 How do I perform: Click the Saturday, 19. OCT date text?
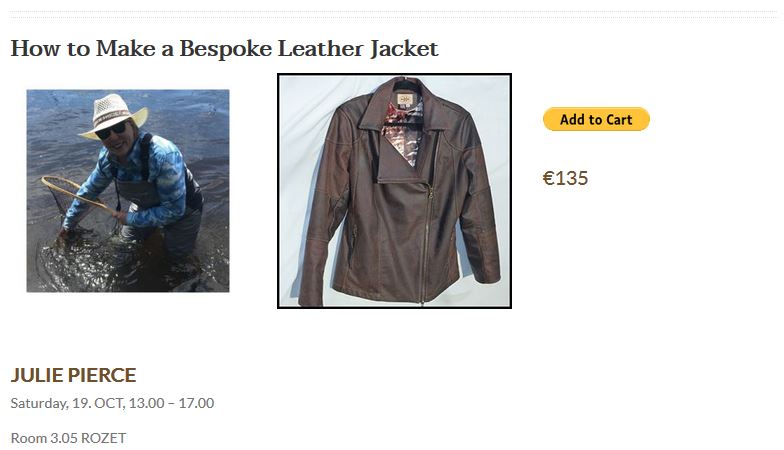tap(68, 403)
